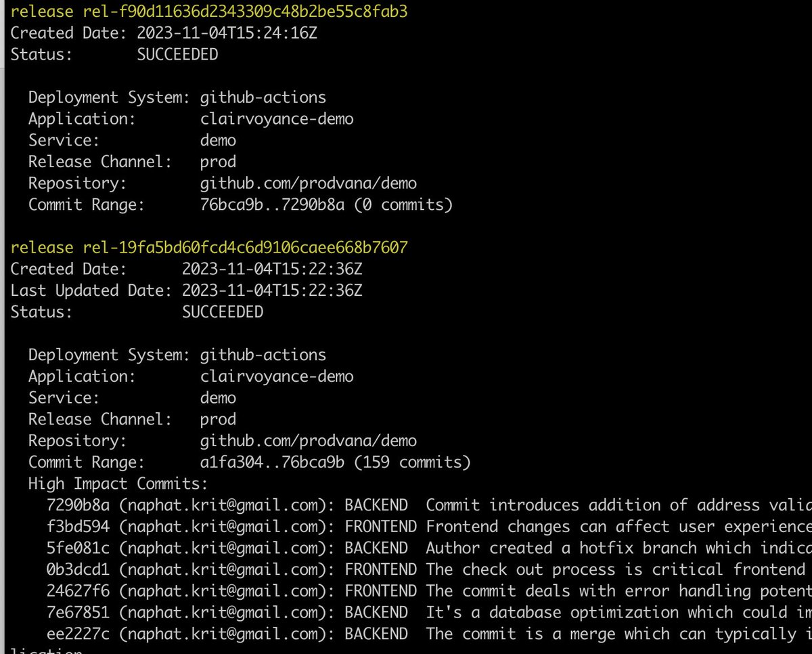Click the Last Updated Date label
Viewport: 812px width, 654px height.
(91, 290)
